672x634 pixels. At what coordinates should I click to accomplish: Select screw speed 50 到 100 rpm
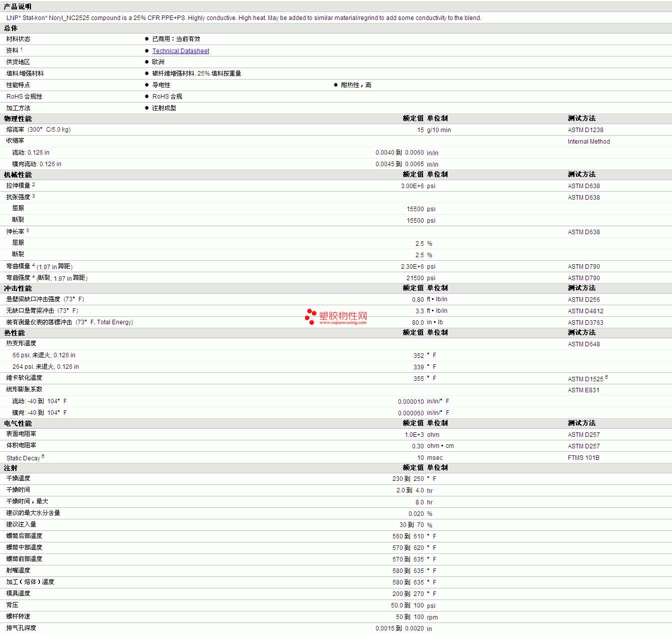click(x=417, y=617)
